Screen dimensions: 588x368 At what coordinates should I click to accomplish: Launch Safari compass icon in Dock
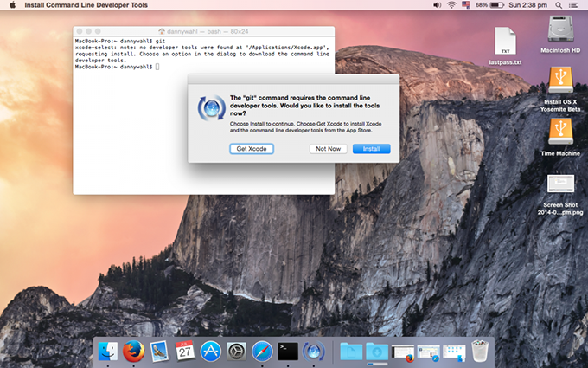[262, 352]
